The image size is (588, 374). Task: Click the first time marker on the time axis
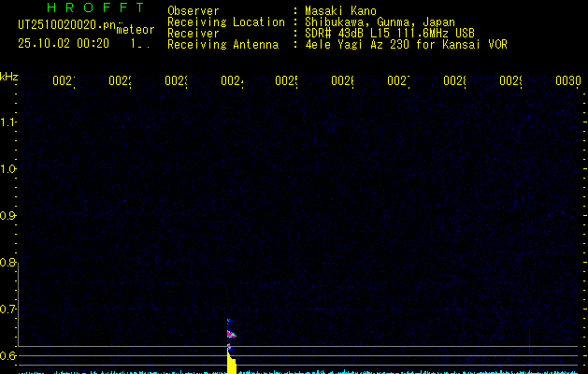coord(63,81)
